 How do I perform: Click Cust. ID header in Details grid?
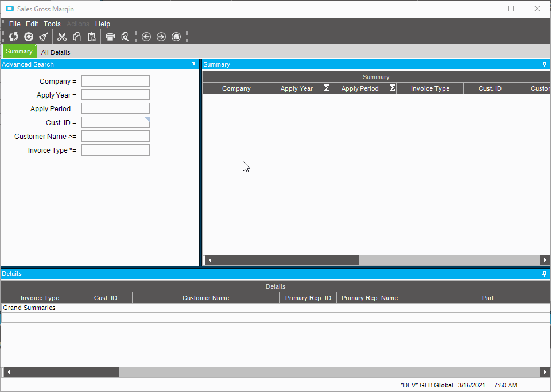106,298
